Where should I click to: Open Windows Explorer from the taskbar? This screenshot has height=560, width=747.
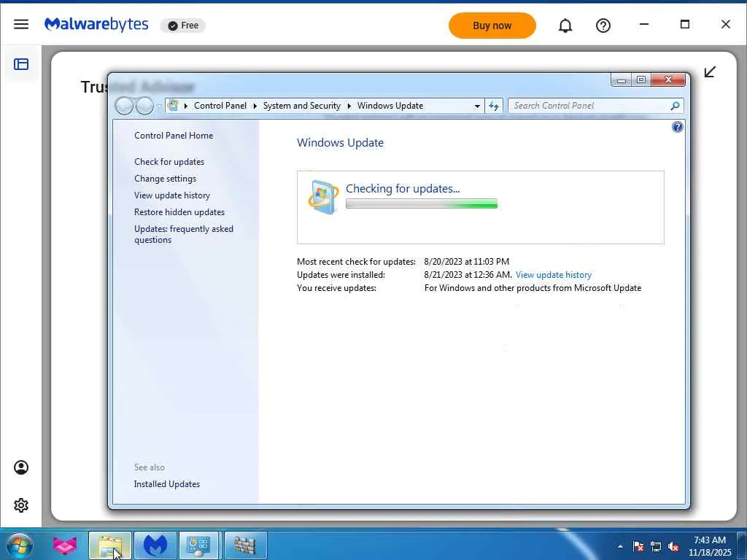(109, 545)
